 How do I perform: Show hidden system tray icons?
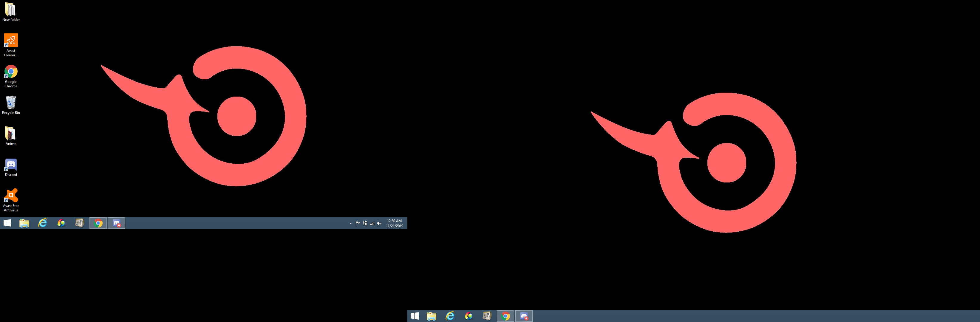[350, 224]
